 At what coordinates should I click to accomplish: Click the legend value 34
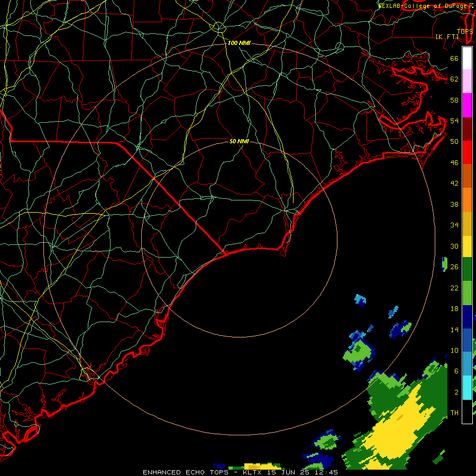click(x=454, y=225)
